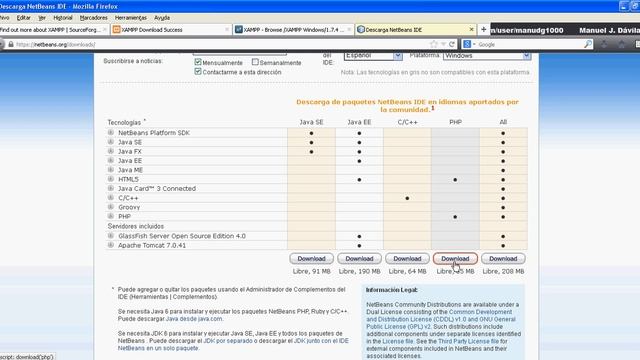Open JDK junto con el IDE NetBeans link

point(233,344)
